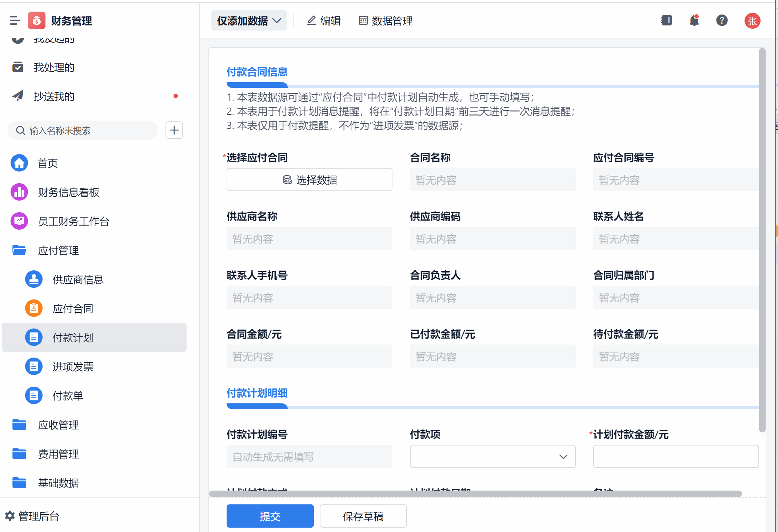This screenshot has height=532, width=778.
Task: Expand the 费用管理 folder
Action: pyautogui.click(x=58, y=454)
